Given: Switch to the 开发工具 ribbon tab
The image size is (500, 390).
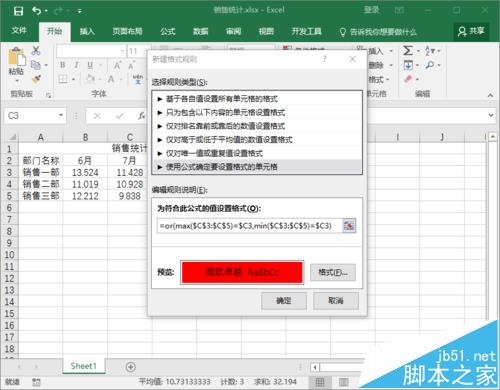Looking at the screenshot, I should click(x=306, y=31).
